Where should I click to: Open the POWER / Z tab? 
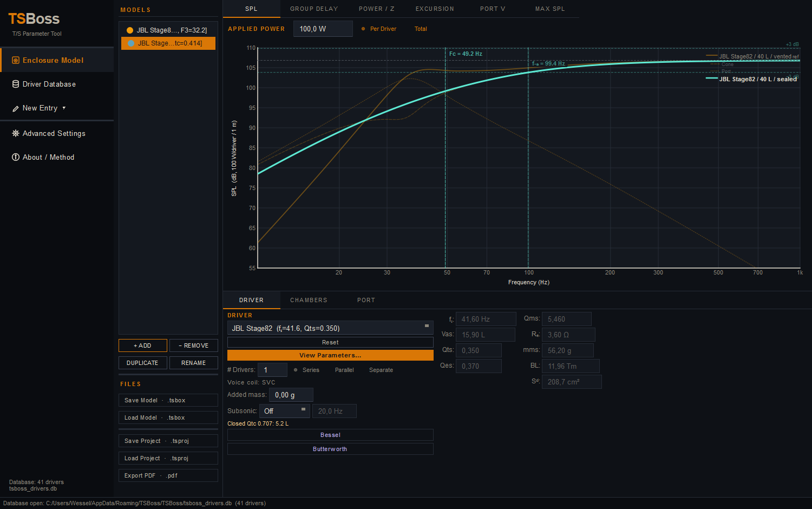pyautogui.click(x=377, y=9)
